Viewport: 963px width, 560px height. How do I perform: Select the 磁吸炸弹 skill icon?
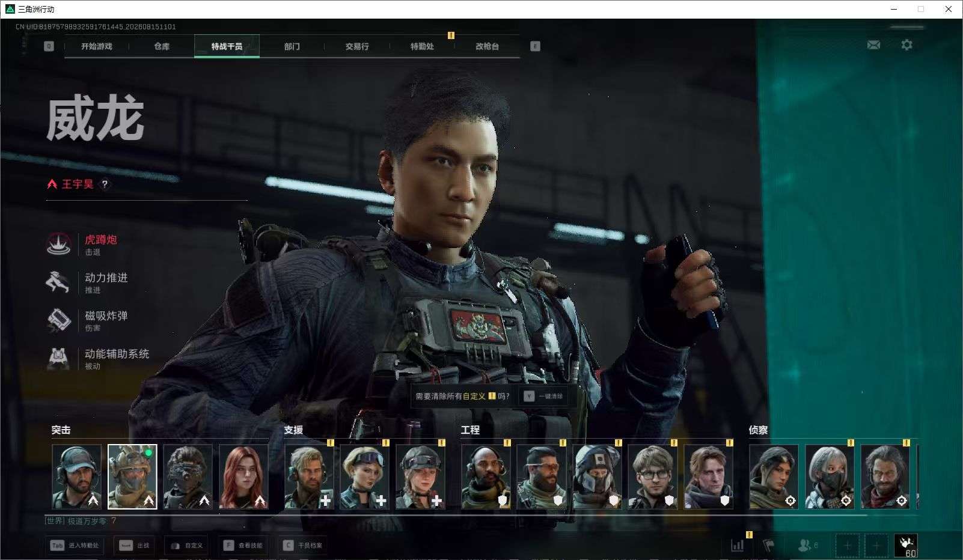59,320
